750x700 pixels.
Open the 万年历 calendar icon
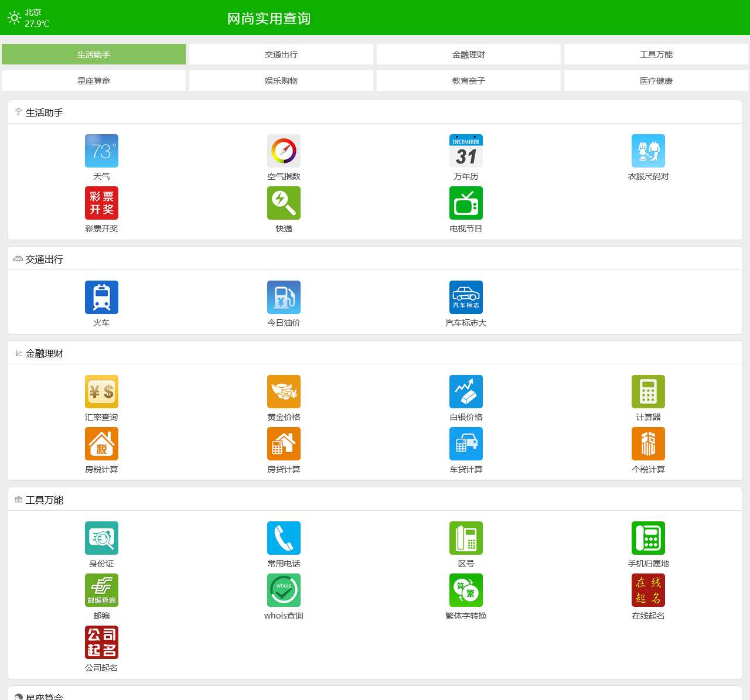[x=466, y=151]
